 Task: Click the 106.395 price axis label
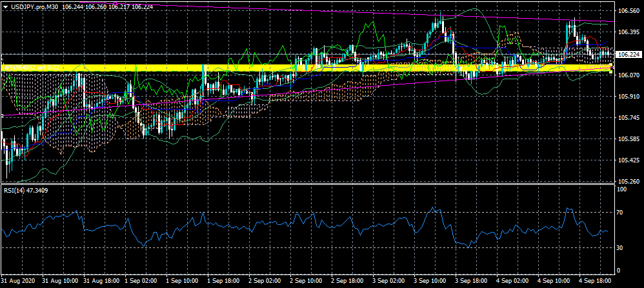[629, 32]
